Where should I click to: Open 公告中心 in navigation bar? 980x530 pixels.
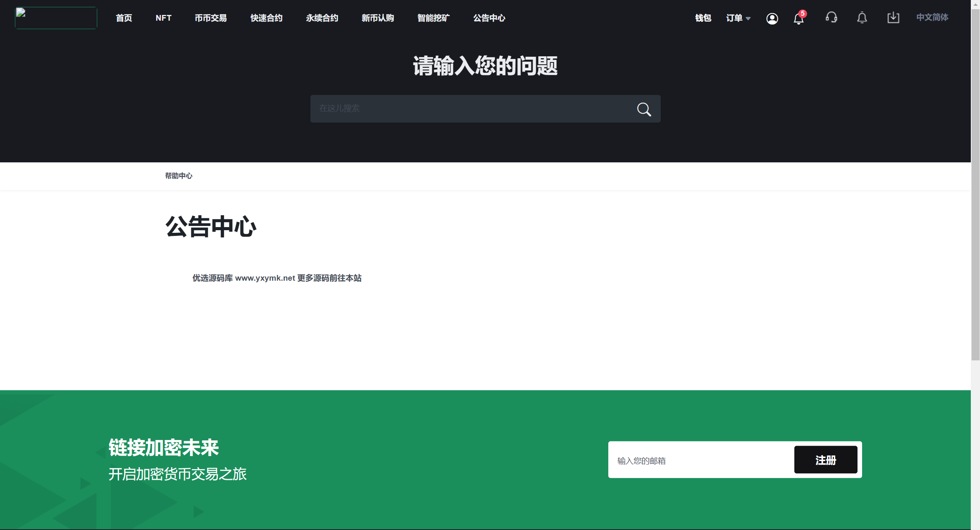(489, 18)
